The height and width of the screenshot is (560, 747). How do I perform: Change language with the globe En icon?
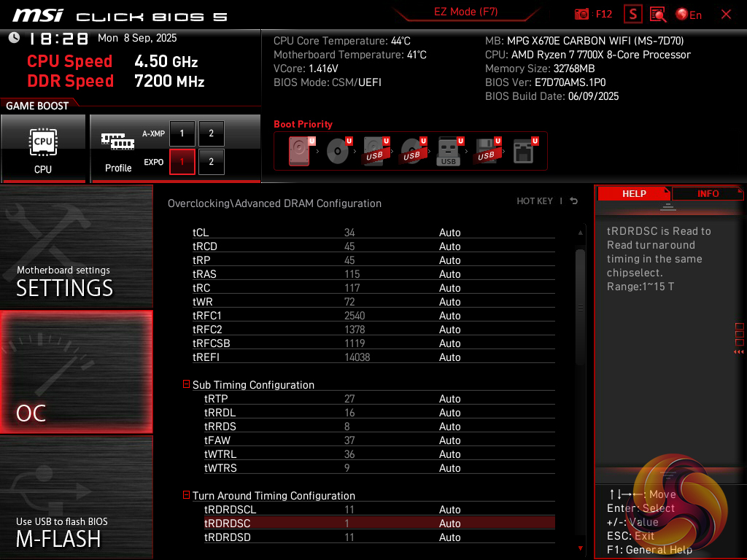click(689, 15)
